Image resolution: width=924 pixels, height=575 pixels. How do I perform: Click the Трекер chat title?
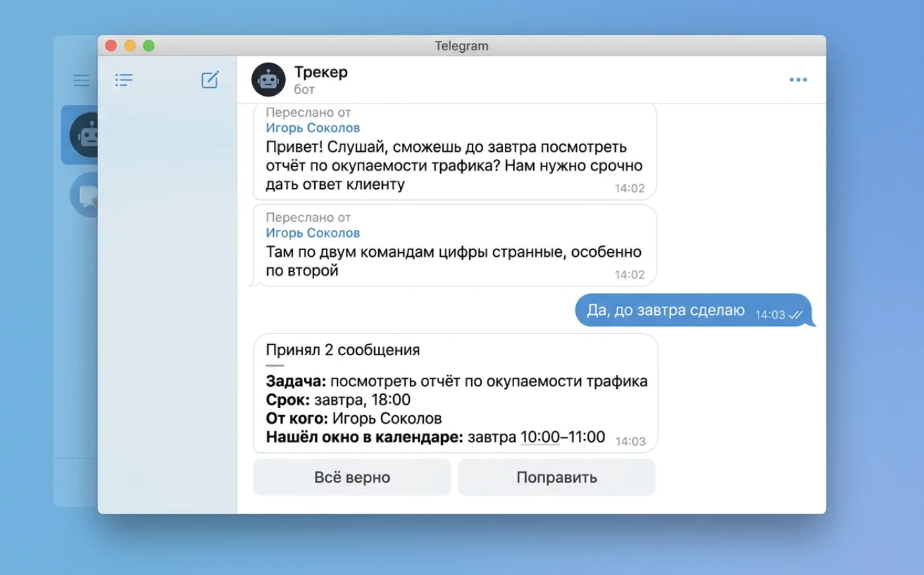pos(321,72)
